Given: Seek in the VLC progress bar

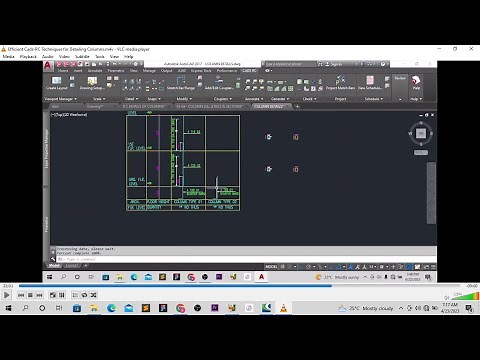Looking at the screenshot, I should tap(239, 286).
